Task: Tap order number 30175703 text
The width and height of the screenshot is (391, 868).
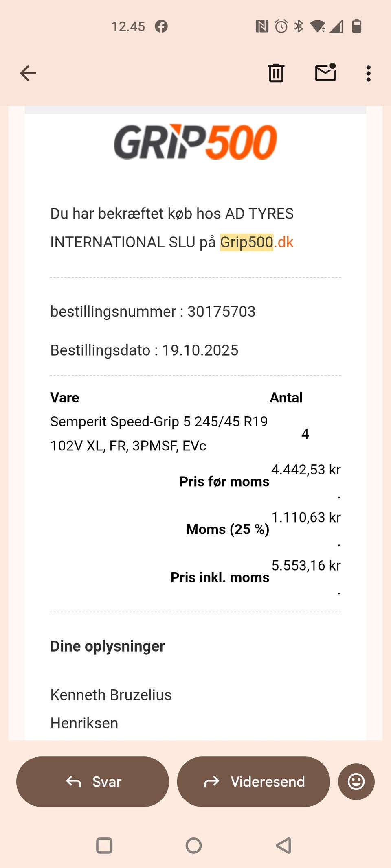Action: coord(221,312)
